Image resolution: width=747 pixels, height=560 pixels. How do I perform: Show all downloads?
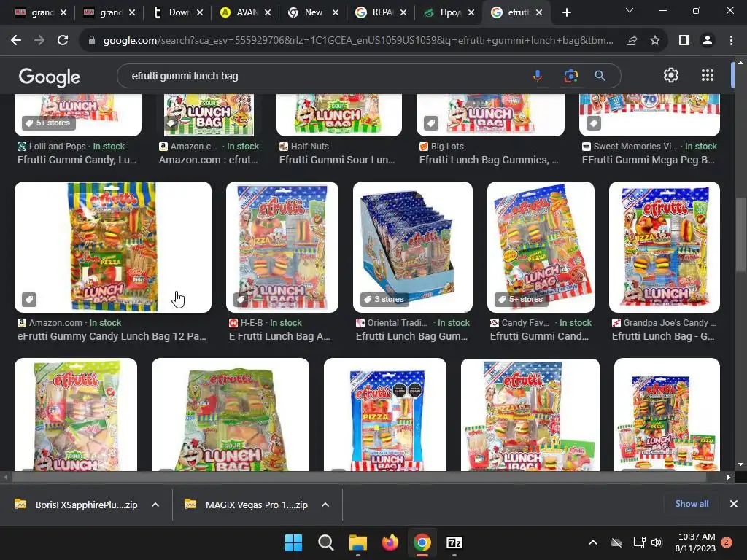692,504
